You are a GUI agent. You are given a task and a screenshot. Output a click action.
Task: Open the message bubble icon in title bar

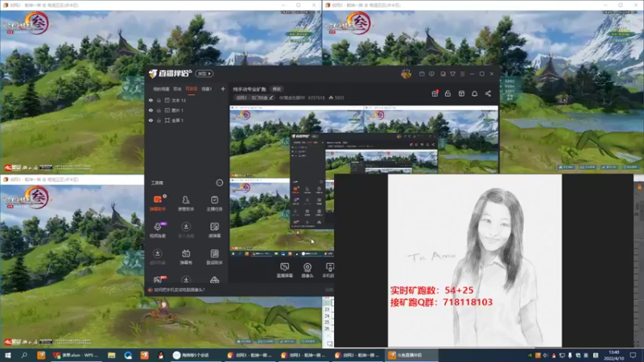click(431, 74)
